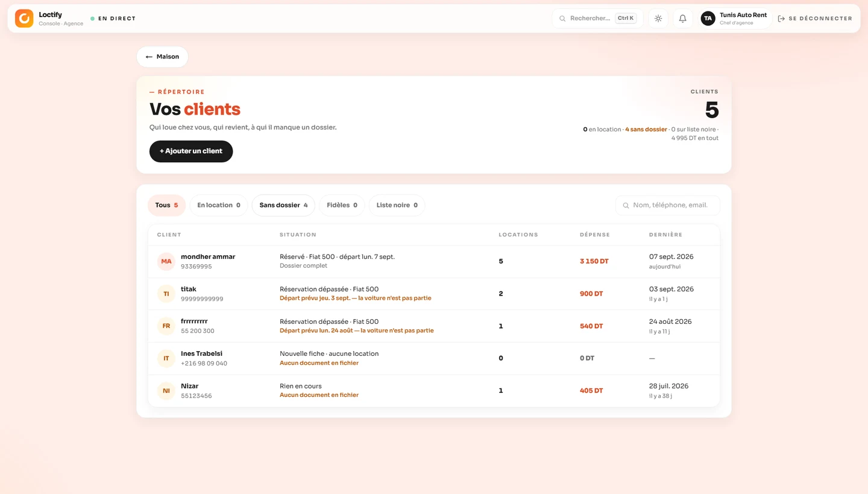Click the 540 DT spending amount
The image size is (868, 494).
click(591, 326)
